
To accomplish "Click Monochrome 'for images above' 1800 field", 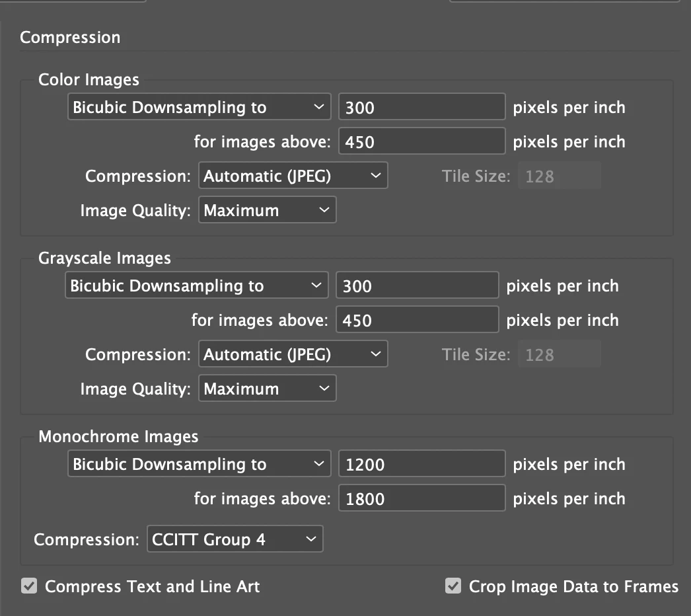I will [421, 498].
